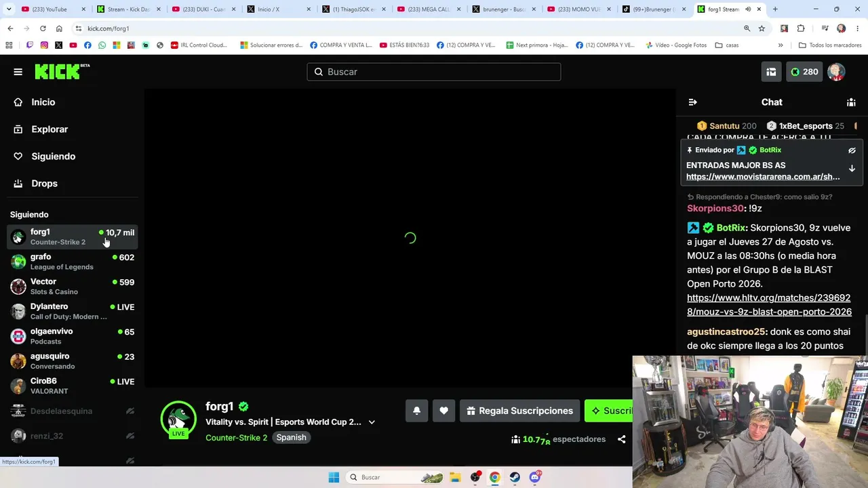Screen dimensions: 868x488
Task: Click the Skorpions30 username in chat
Action: click(715, 209)
